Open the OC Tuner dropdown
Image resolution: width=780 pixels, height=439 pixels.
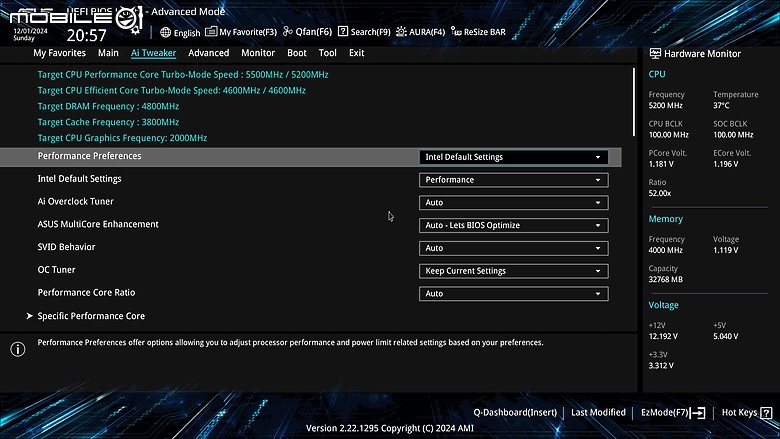513,271
